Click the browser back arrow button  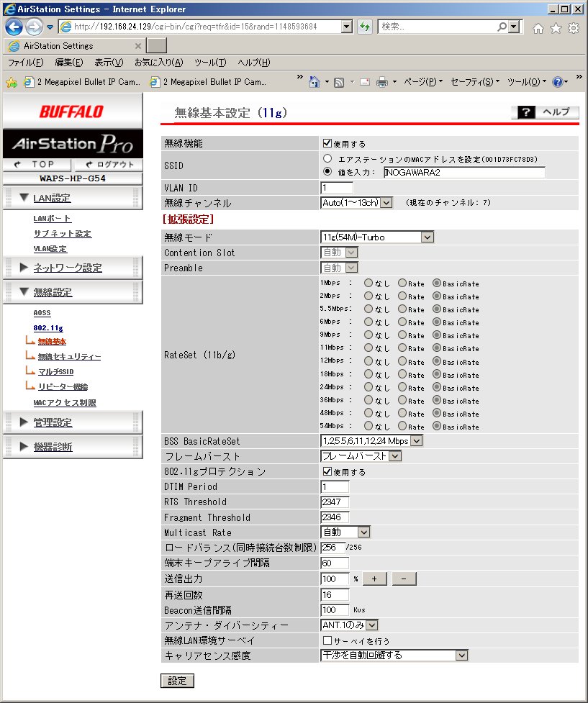click(x=14, y=27)
